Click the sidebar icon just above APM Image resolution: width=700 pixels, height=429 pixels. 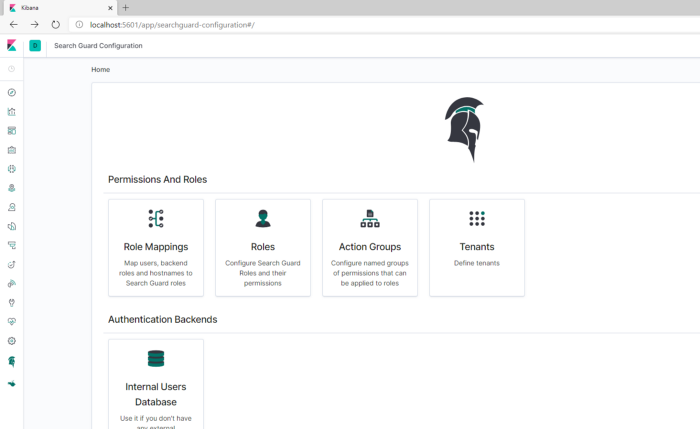[12, 226]
